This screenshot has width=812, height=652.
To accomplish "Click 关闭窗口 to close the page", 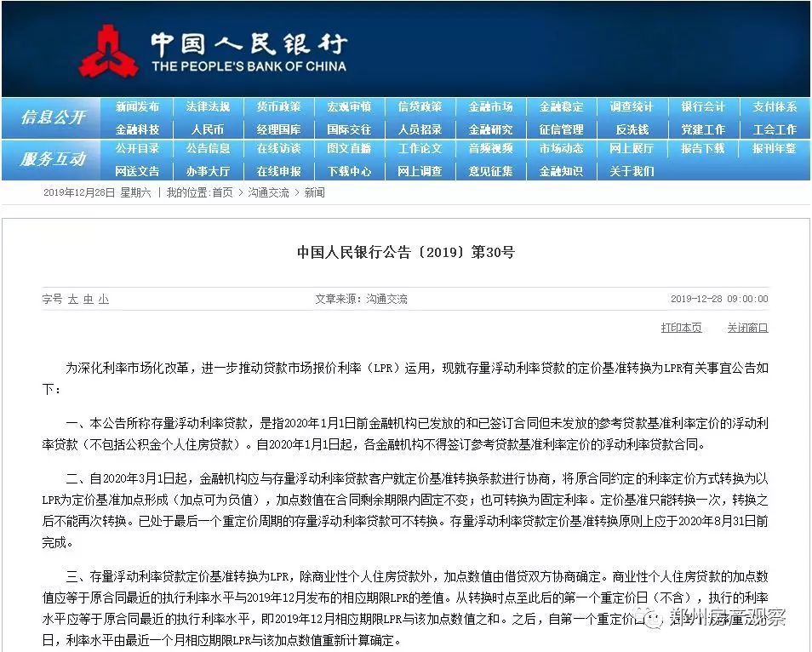I will [x=746, y=328].
